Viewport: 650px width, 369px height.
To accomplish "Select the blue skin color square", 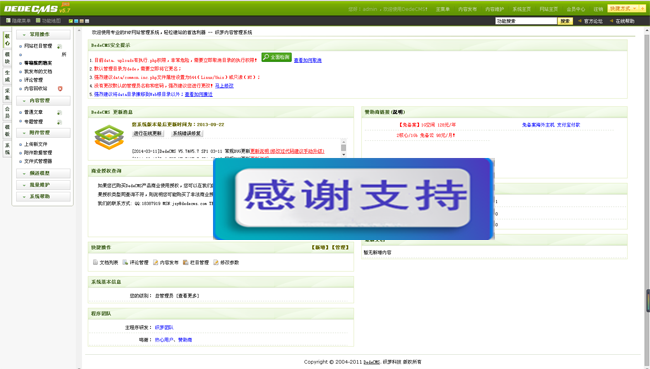I will click(x=76, y=21).
